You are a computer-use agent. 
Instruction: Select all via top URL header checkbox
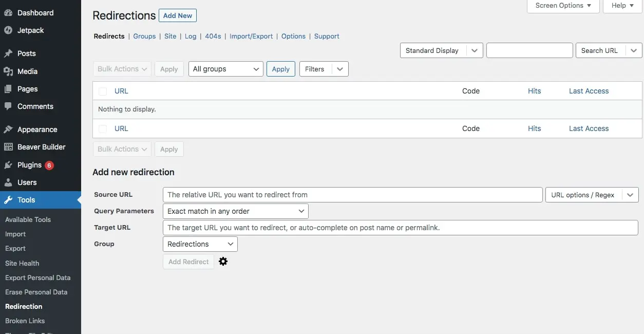coord(103,91)
